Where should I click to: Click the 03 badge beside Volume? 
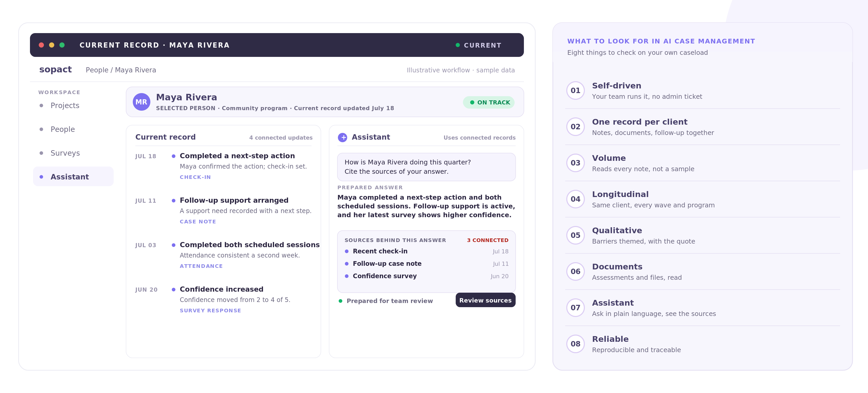pos(575,163)
